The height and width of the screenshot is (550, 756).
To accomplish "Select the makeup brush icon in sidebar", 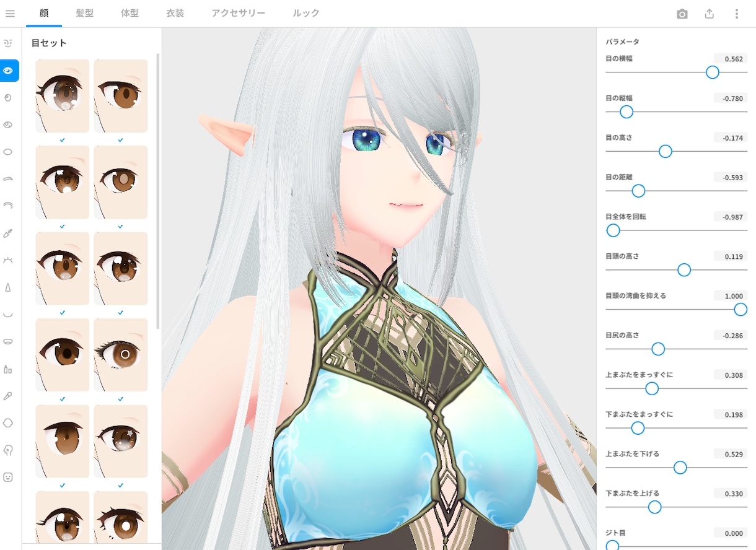I will (8, 396).
